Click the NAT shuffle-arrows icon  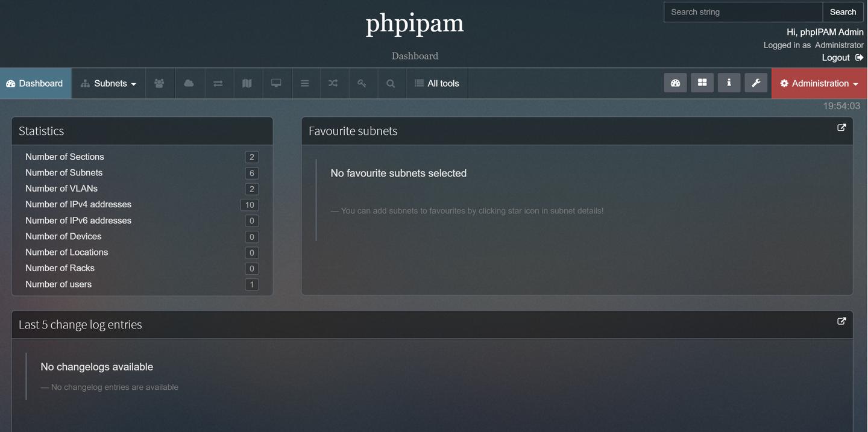coord(333,83)
